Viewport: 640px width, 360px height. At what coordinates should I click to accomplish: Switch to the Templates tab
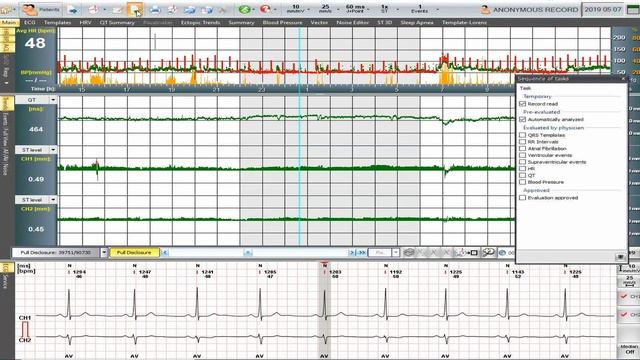(x=58, y=22)
